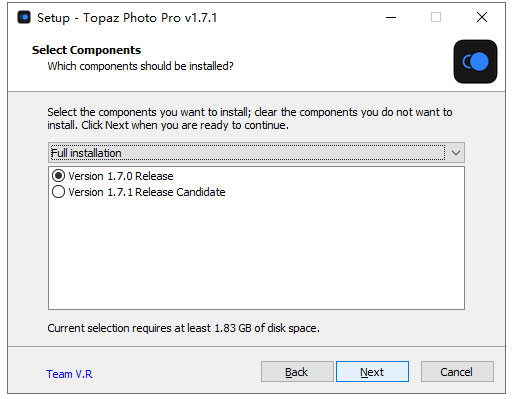Click the disabled maximize window button

436,17
